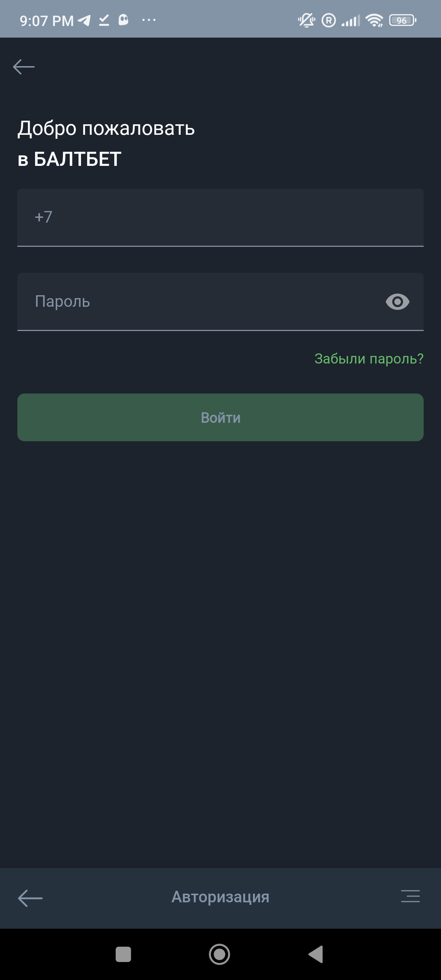Tap the battery level indicator
The width and height of the screenshot is (441, 980).
tap(403, 20)
